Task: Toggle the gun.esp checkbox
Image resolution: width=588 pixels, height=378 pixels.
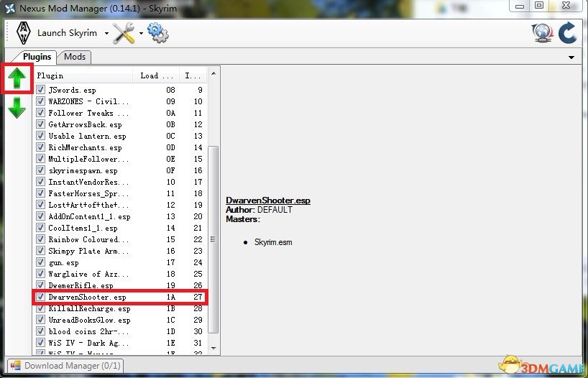Action: (40, 262)
